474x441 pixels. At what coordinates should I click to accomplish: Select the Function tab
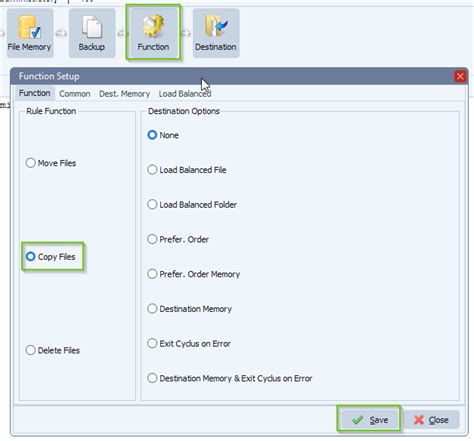pyautogui.click(x=34, y=93)
